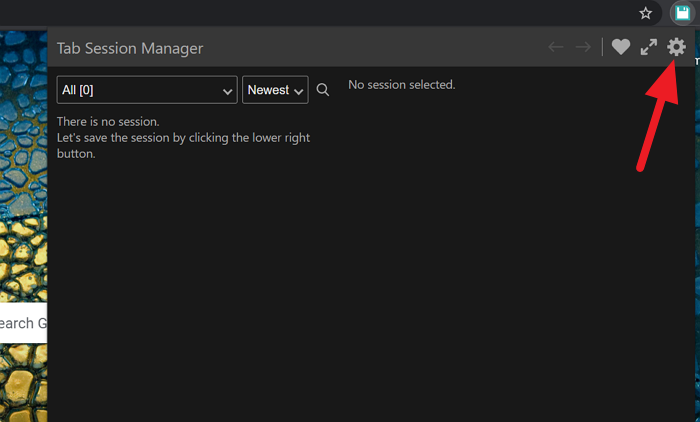700x422 pixels.
Task: Click the chevron arrow of All [0] box
Action: (x=226, y=91)
